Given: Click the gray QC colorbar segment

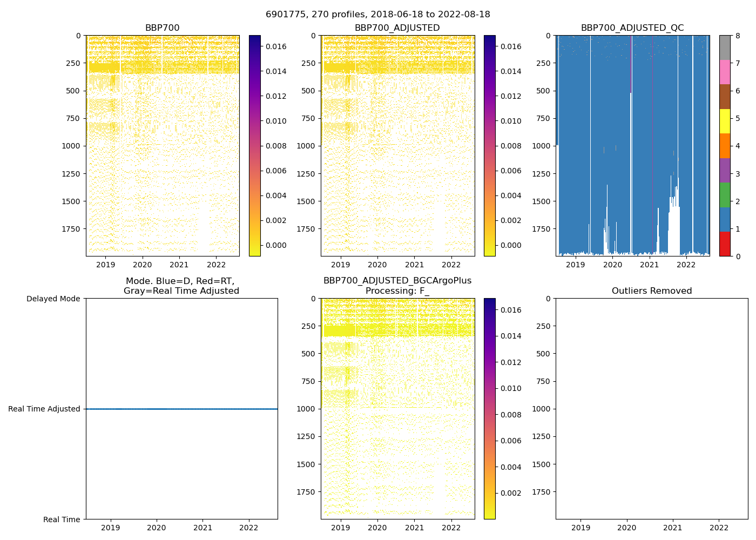Looking at the screenshot, I should pyautogui.click(x=725, y=48).
